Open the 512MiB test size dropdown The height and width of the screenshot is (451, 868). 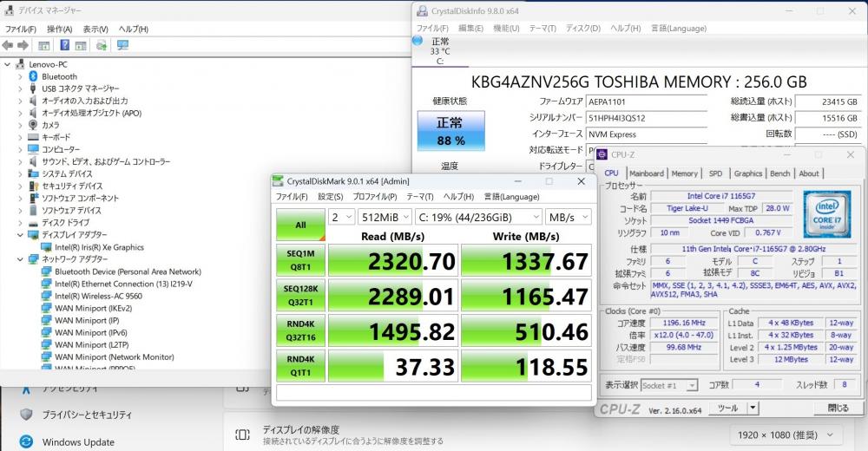(x=385, y=217)
